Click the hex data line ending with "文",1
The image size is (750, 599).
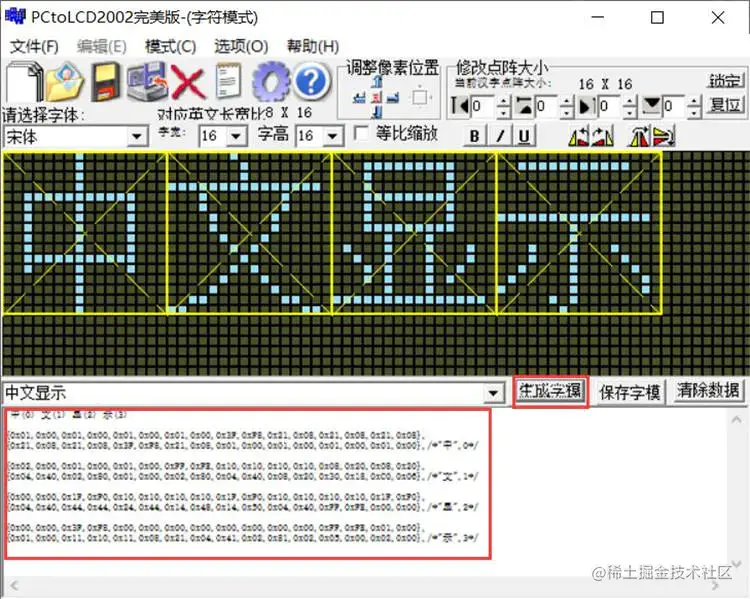(244, 477)
